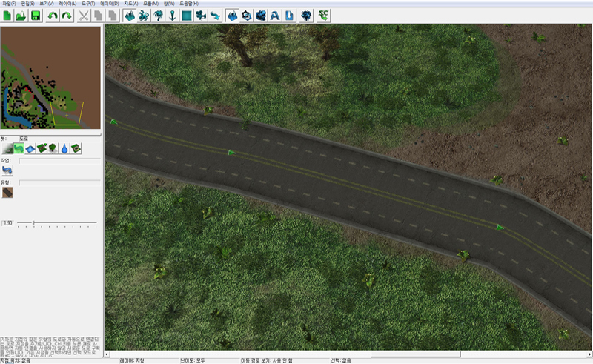Image resolution: width=593 pixels, height=364 pixels.
Task: Open the 보기(V) menu
Action: [47, 4]
